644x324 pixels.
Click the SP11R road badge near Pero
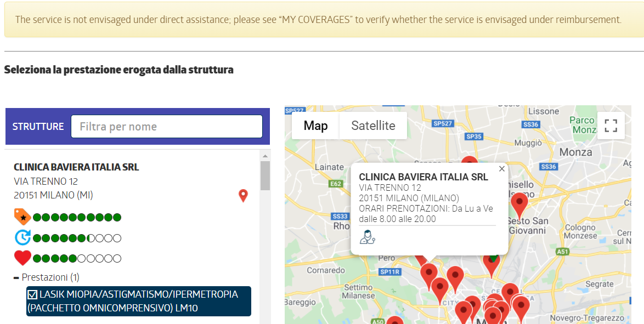click(x=390, y=272)
